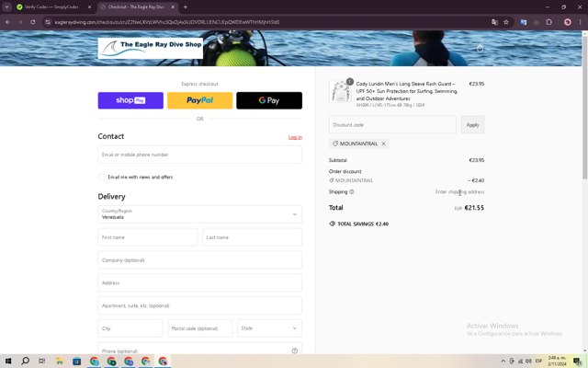Open the Country/Region dropdown
Screen dimensions: 588x368
(x=200, y=214)
